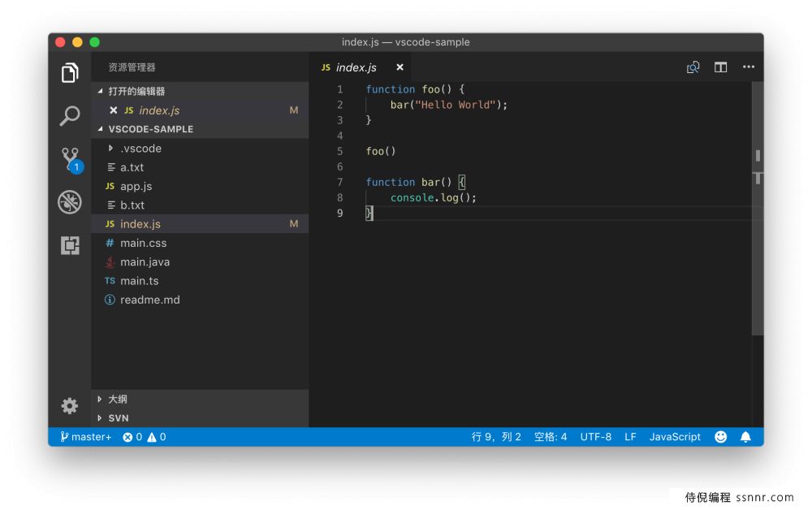The width and height of the screenshot is (812, 510).
Task: Click the feedback smiley icon in status bar
Action: [x=720, y=437]
